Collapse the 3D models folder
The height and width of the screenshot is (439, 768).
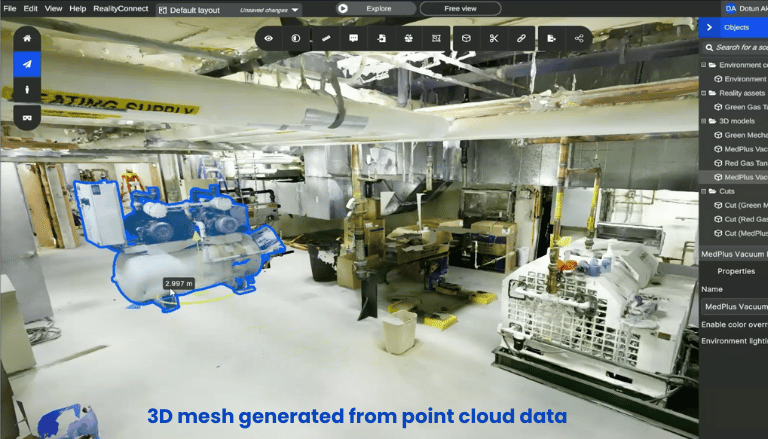tap(704, 121)
